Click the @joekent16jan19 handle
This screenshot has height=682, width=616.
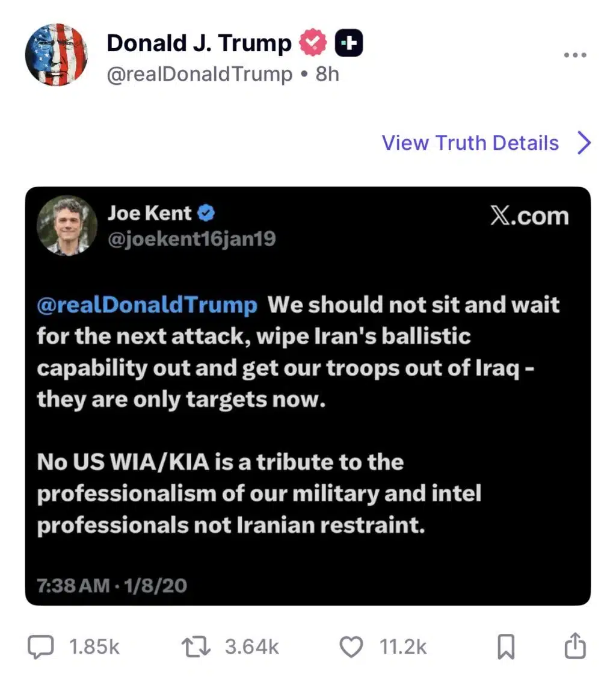191,239
